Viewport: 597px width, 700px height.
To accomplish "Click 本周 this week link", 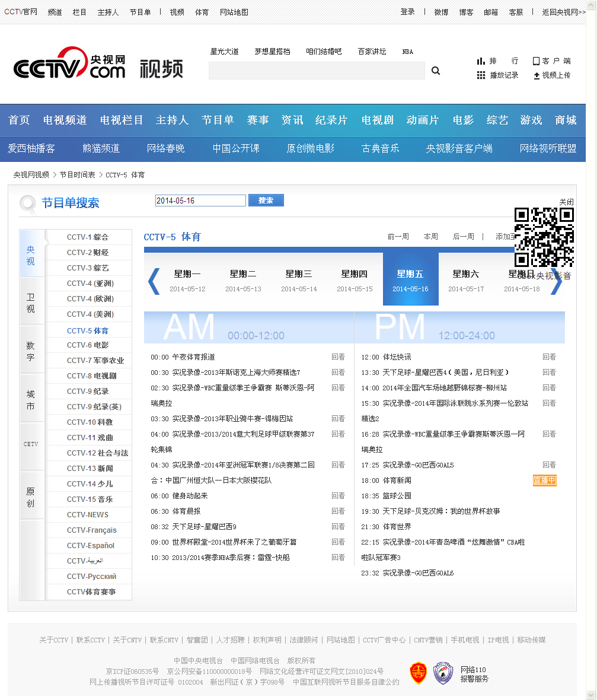I will click(430, 237).
